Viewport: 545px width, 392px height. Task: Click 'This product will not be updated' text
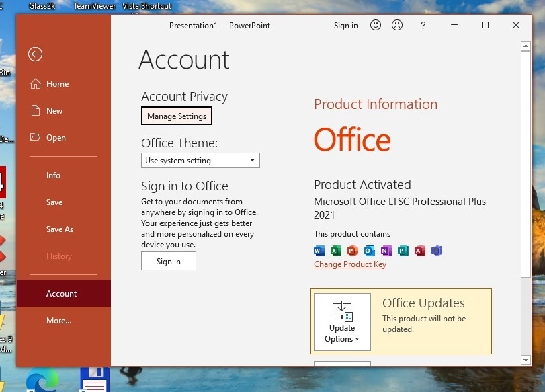coord(424,324)
